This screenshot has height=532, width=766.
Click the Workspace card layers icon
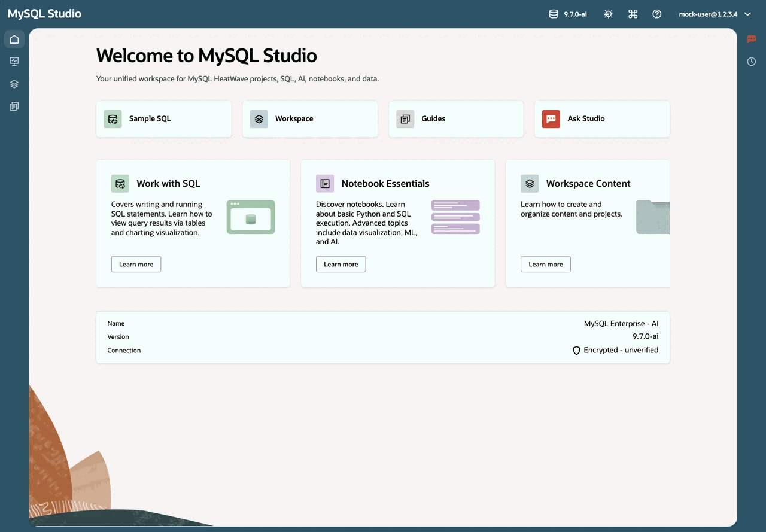259,119
